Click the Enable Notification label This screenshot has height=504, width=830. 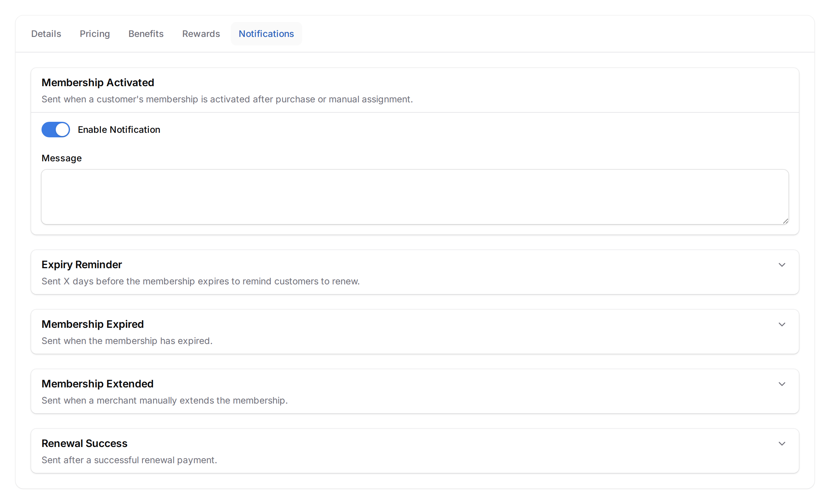(119, 130)
